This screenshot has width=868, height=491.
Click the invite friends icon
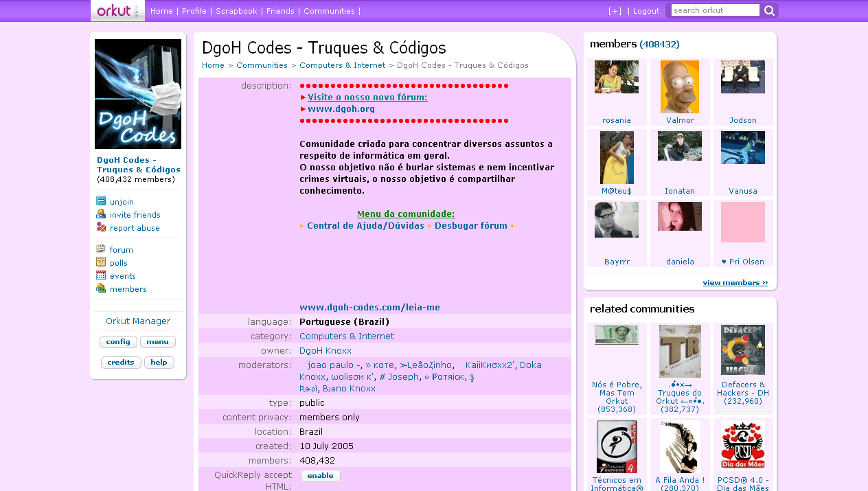click(x=101, y=214)
